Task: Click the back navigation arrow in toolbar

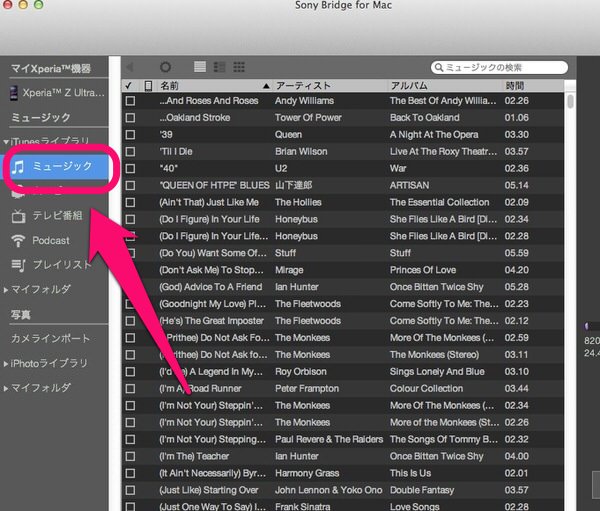Action: coord(130,67)
